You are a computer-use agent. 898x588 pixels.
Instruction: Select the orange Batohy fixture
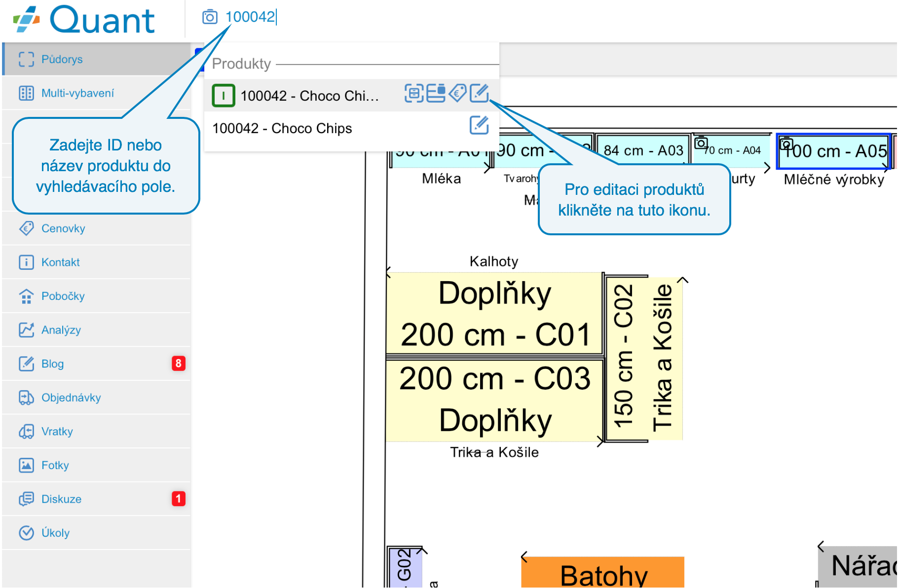[x=603, y=572]
